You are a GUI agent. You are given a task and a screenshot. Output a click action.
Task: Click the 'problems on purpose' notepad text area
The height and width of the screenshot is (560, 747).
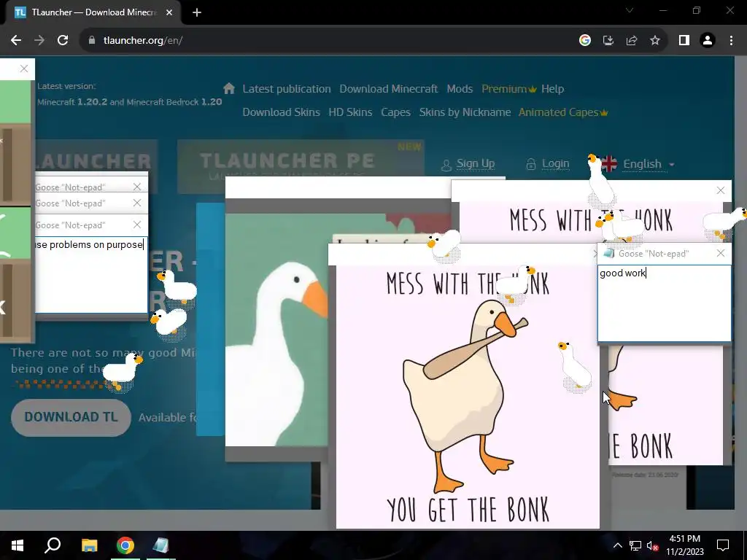(x=91, y=275)
